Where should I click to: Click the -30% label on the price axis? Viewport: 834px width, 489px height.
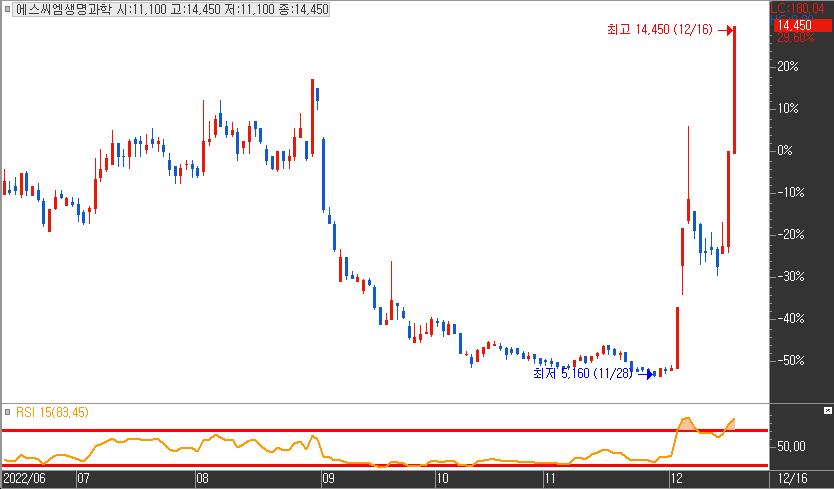[x=791, y=277]
